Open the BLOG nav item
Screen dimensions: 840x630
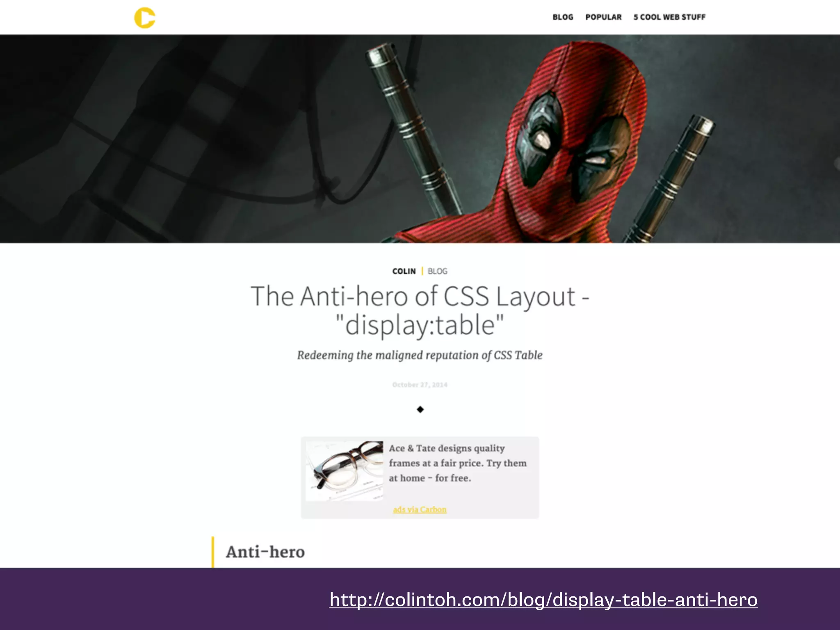coord(563,17)
